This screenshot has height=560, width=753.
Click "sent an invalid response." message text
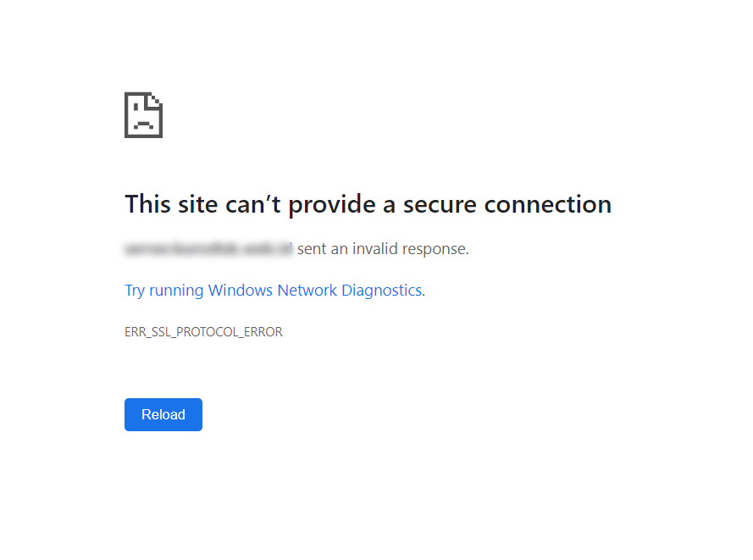(x=383, y=249)
